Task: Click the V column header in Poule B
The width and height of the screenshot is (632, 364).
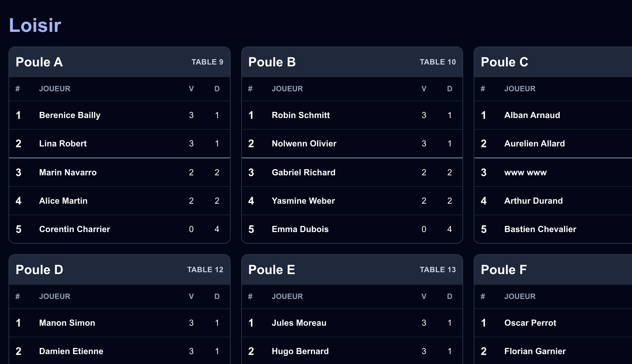Action: click(x=424, y=89)
